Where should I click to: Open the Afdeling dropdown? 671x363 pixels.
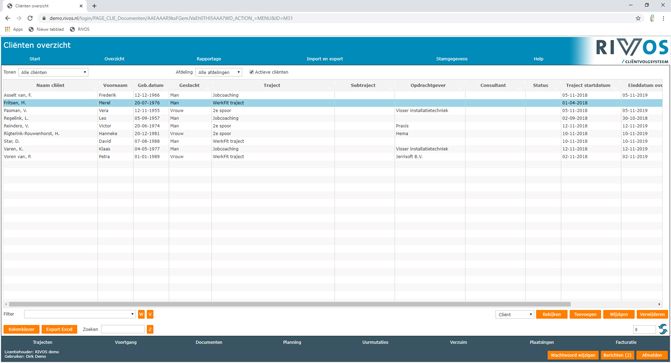tap(219, 72)
